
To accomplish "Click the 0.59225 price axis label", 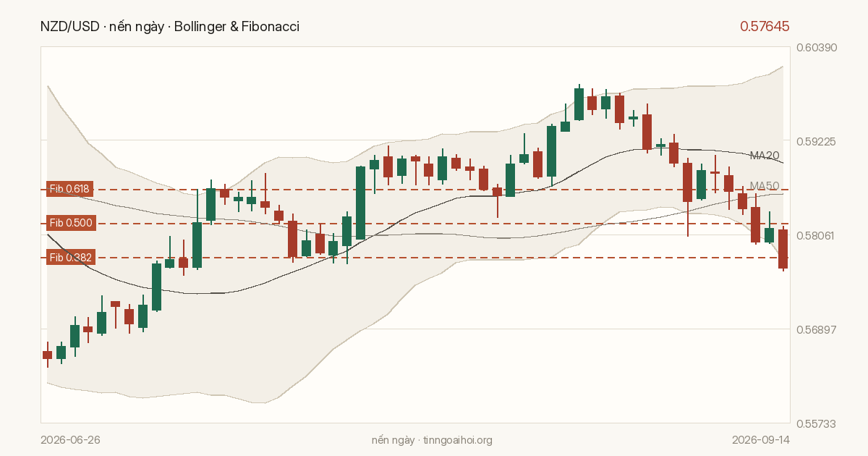I will (817, 141).
